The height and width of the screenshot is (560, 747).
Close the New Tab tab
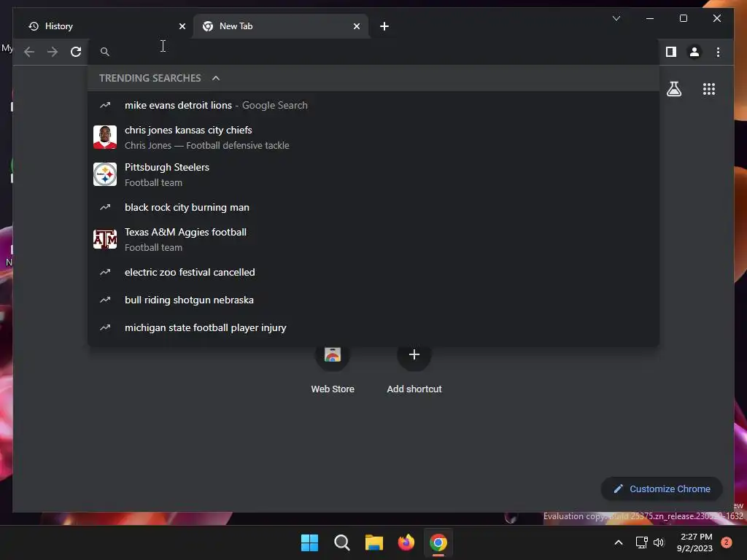point(356,26)
